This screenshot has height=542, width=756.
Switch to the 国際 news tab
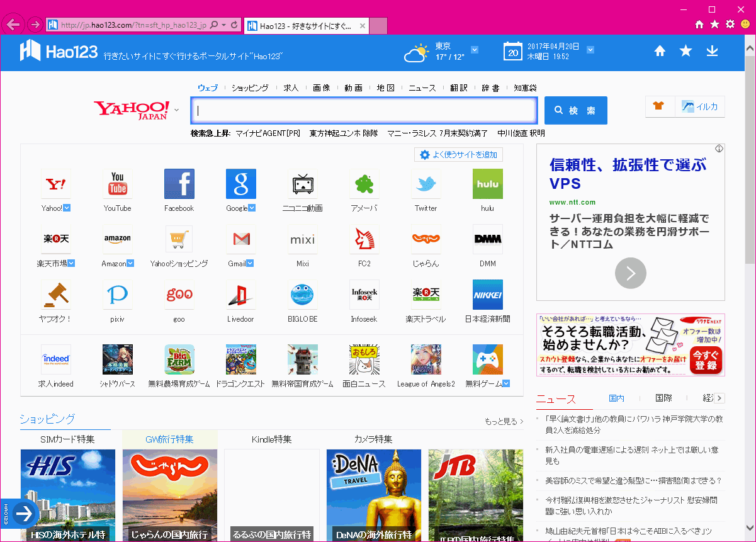tap(663, 398)
